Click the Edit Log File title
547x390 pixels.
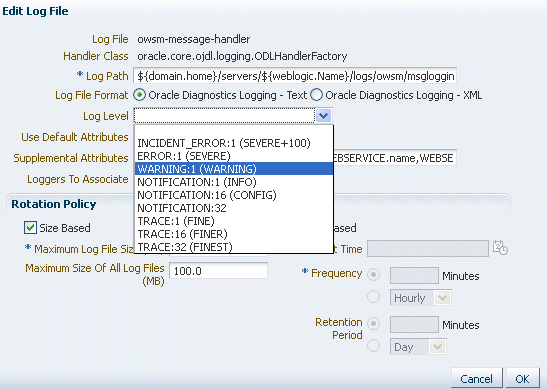[35, 11]
